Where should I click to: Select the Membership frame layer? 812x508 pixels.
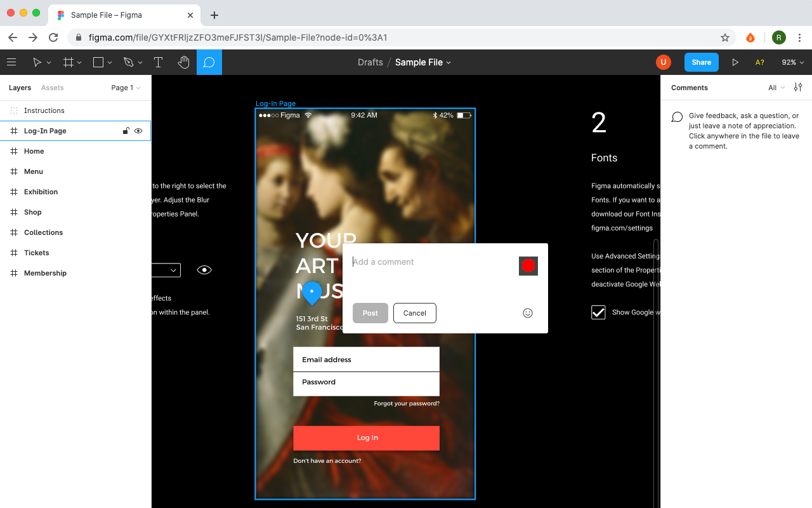click(x=75, y=273)
